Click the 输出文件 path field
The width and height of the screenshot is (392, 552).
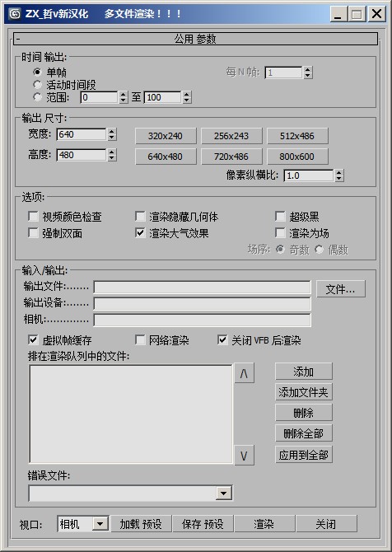click(203, 288)
